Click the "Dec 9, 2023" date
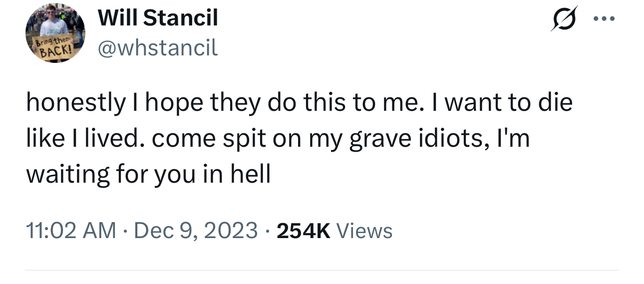This screenshot has height=284, width=644. [195, 231]
